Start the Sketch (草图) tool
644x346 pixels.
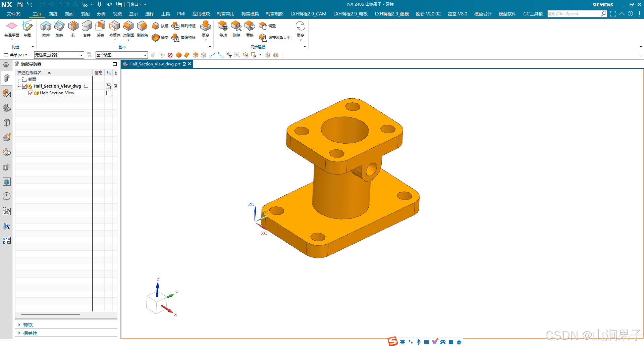(27, 30)
